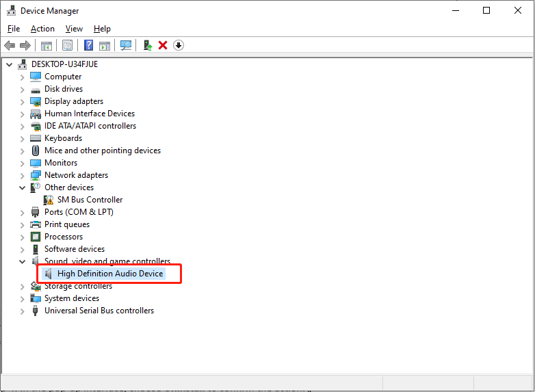The width and height of the screenshot is (535, 392).
Task: Click the Forward arrow toolbar icon
Action: tap(25, 45)
